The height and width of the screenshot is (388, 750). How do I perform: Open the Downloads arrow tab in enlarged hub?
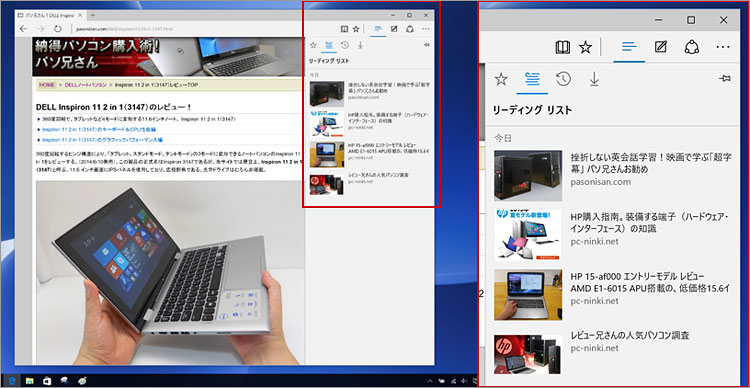tap(594, 79)
